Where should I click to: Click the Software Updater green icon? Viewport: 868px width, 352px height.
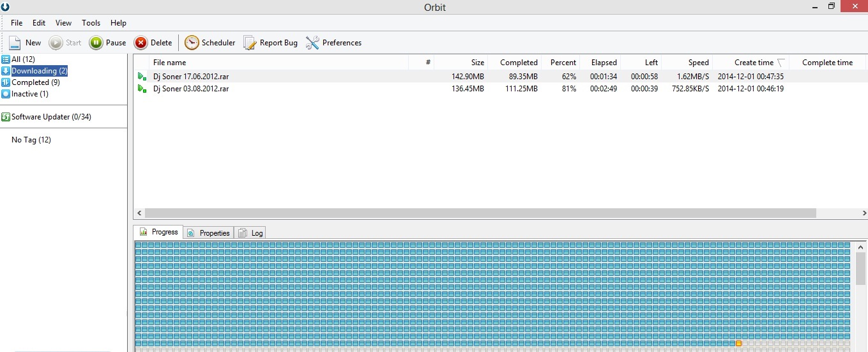click(6, 117)
